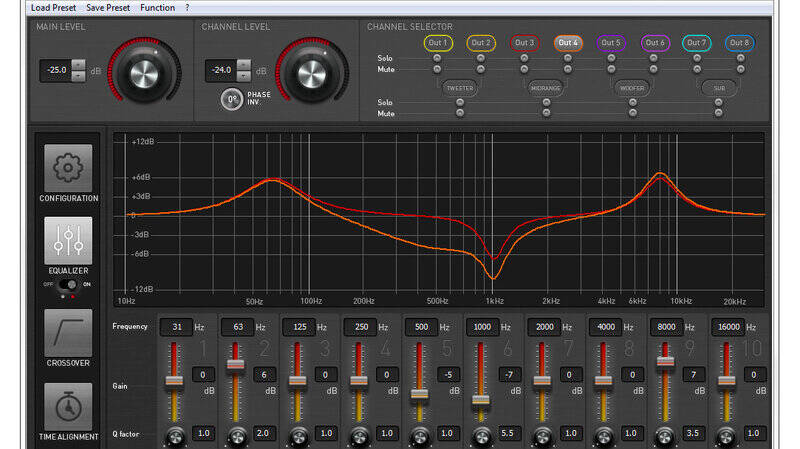Screen dimensions: 800x449
Task: Decrease Main Level with down arrow
Action: point(78,76)
